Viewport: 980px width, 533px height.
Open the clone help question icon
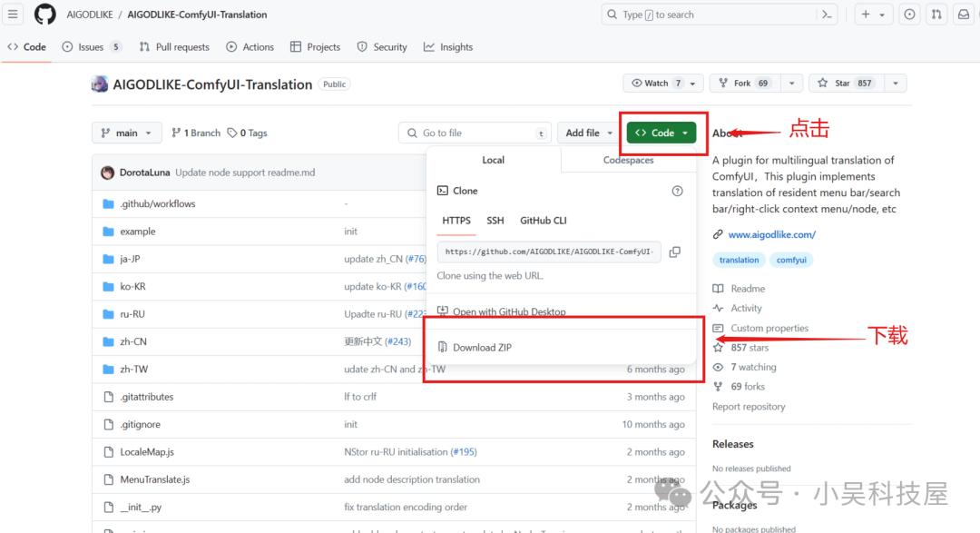point(677,191)
